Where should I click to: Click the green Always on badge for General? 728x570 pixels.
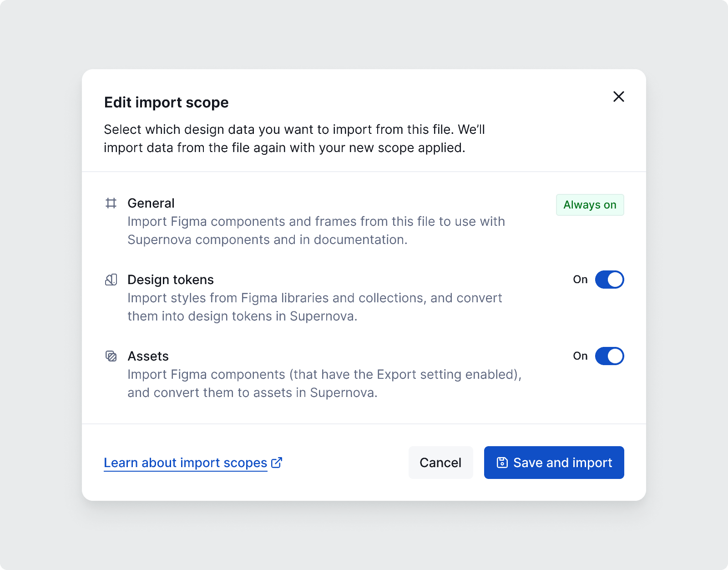pyautogui.click(x=590, y=205)
